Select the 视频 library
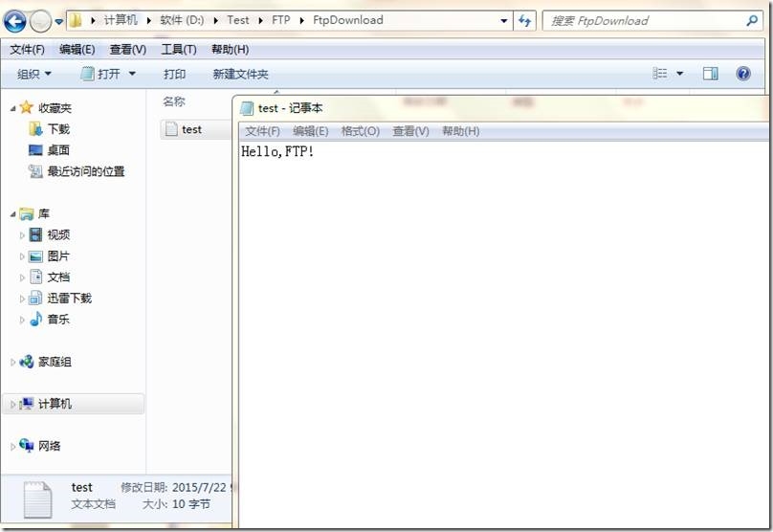Viewport: 773px width, 532px height. 58,234
